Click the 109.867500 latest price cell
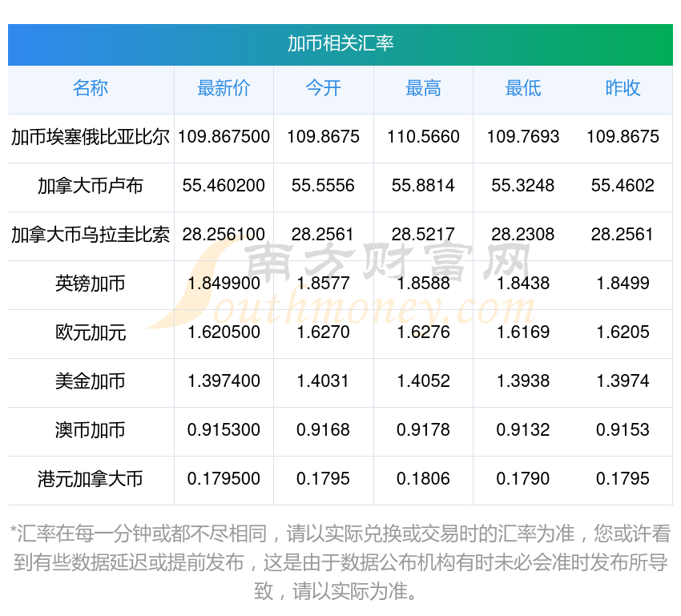Screen dimensions: 681x616 coord(224,137)
